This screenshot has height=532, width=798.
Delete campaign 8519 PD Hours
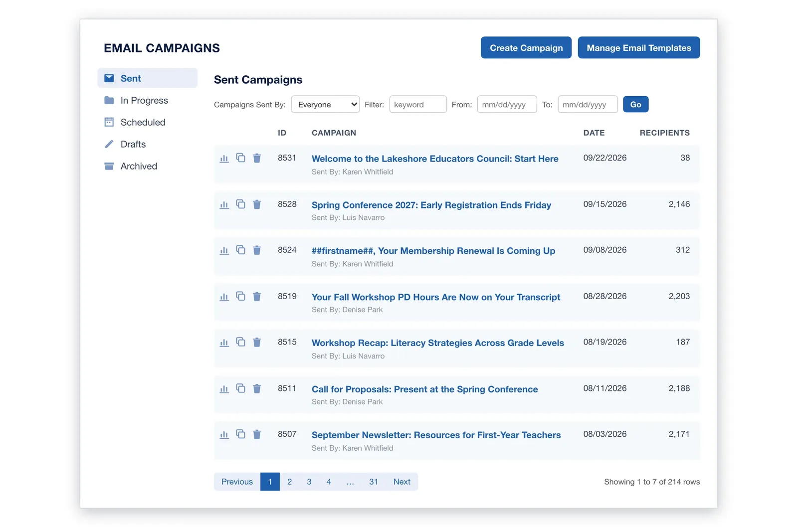pos(257,297)
